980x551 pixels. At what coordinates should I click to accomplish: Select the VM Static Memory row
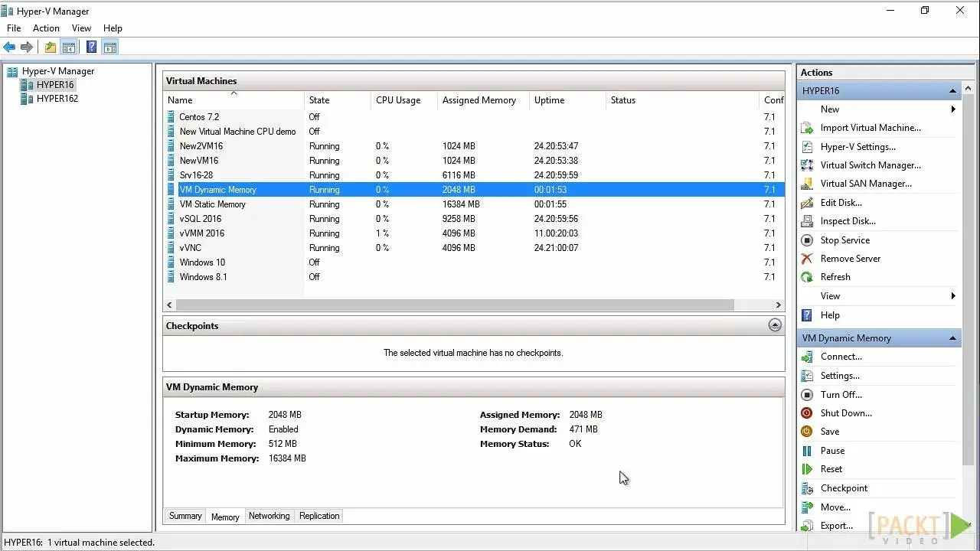pos(474,204)
